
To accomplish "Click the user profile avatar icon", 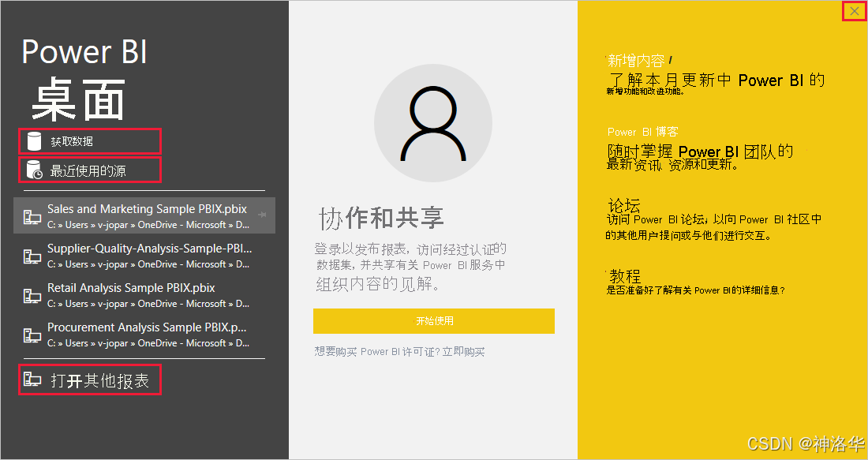I will pyautogui.click(x=433, y=123).
